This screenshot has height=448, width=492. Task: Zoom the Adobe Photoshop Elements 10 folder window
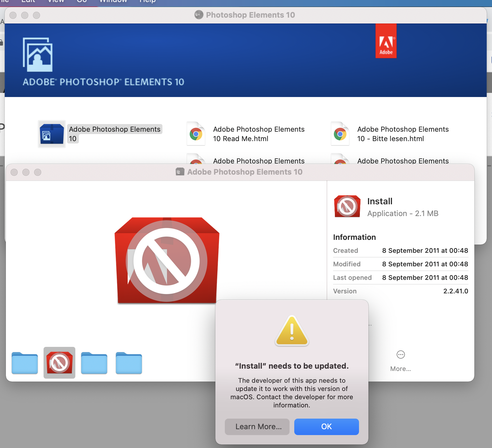pos(38,172)
